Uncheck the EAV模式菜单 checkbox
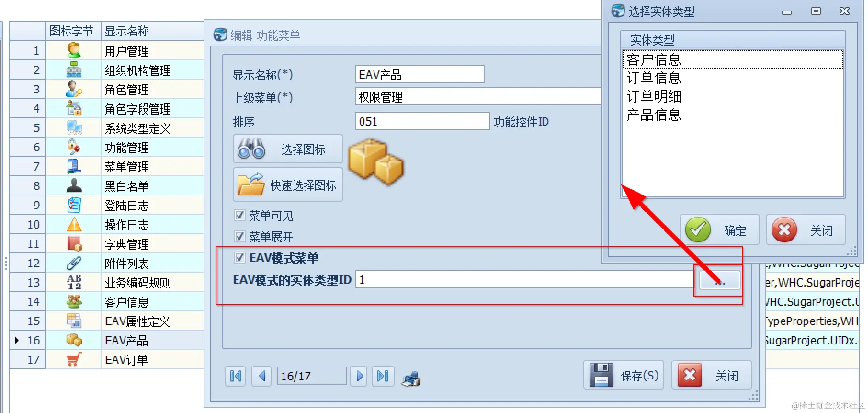 click(x=239, y=258)
